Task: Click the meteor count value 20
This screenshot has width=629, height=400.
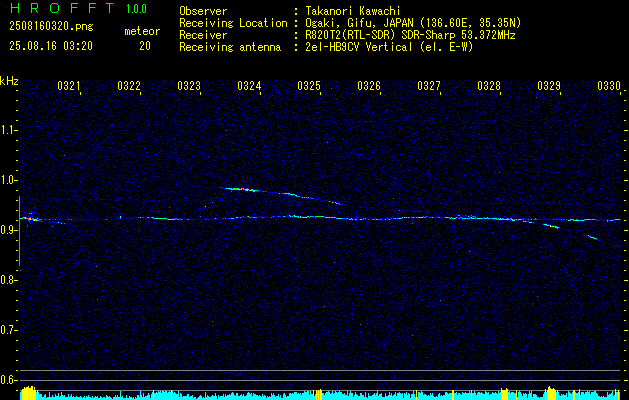Action: pyautogui.click(x=145, y=46)
